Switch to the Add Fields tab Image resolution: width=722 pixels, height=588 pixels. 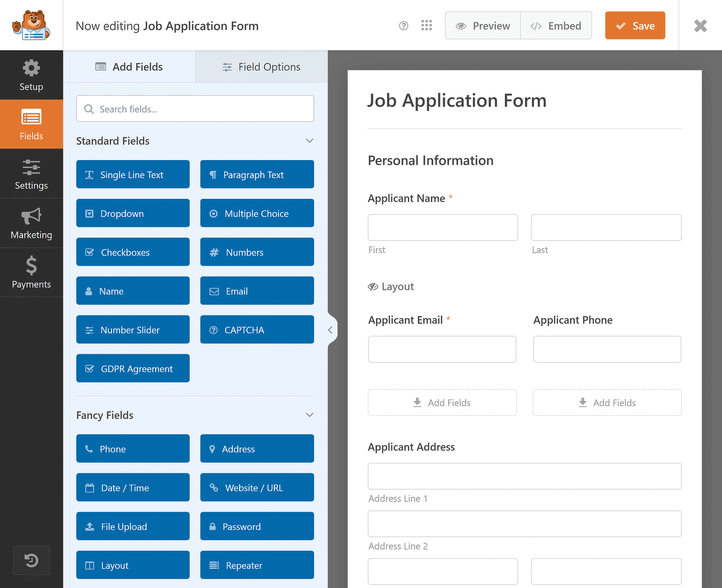[129, 66]
